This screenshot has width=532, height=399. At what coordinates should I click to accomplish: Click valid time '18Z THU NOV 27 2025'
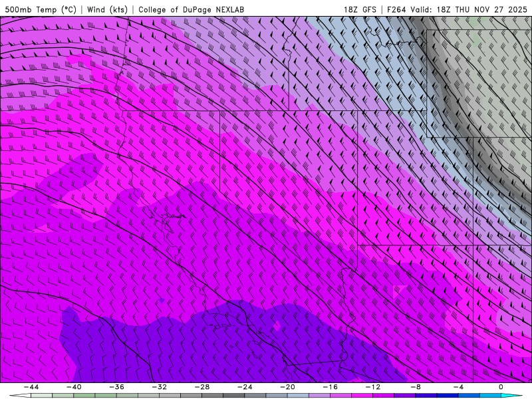[x=481, y=9]
